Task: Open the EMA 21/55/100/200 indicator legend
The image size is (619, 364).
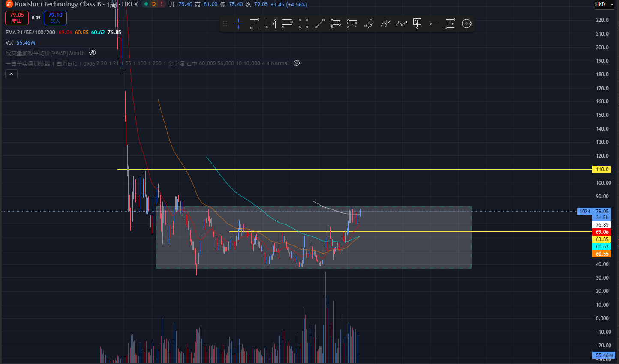Action: [30, 33]
